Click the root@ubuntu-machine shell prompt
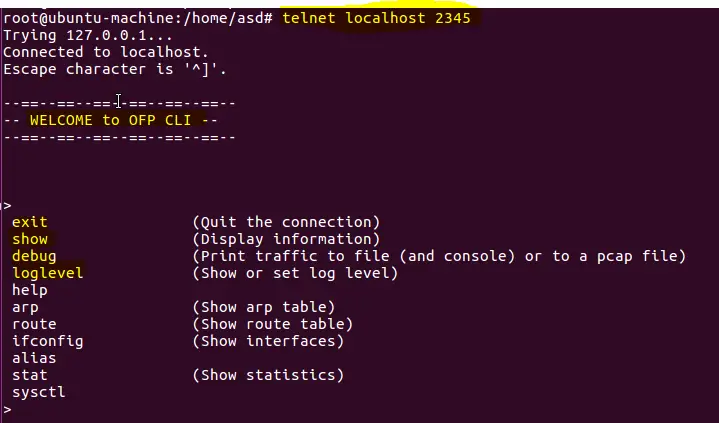The width and height of the screenshot is (719, 423). click(138, 18)
